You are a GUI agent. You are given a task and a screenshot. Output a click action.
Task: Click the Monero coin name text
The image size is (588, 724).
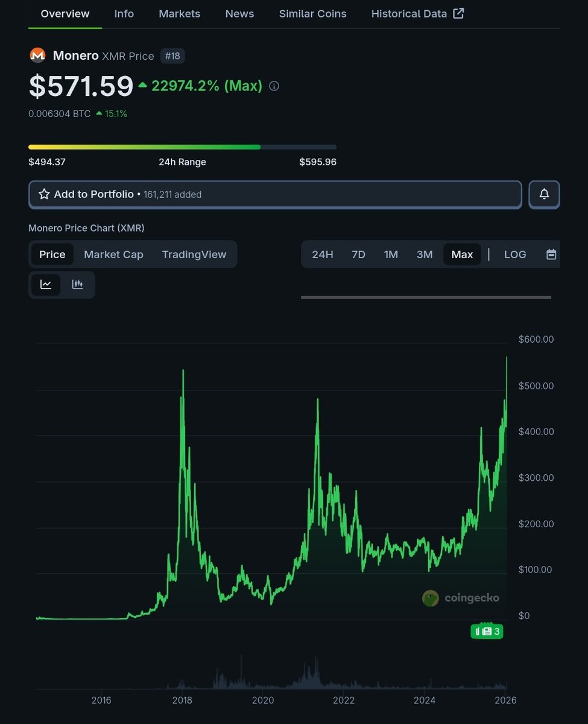click(x=75, y=56)
